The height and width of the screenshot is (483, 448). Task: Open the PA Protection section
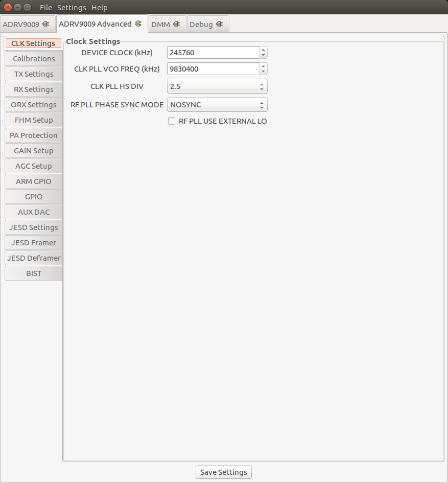[33, 135]
